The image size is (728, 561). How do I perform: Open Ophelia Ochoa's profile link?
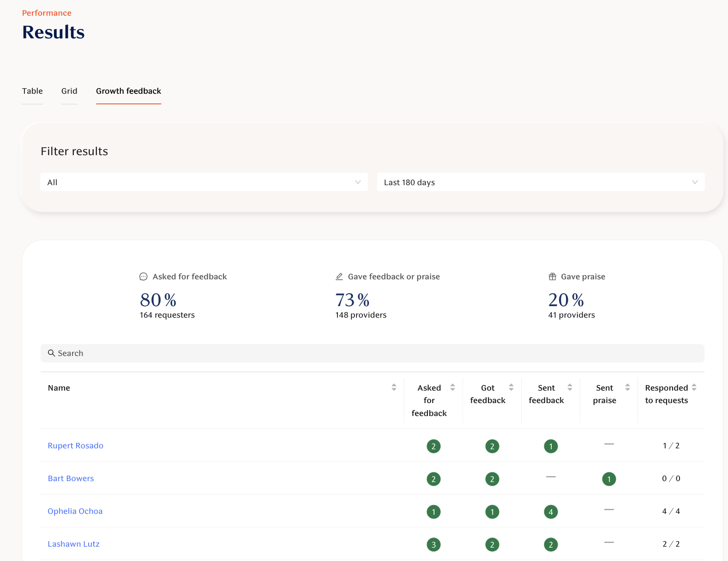pos(75,511)
